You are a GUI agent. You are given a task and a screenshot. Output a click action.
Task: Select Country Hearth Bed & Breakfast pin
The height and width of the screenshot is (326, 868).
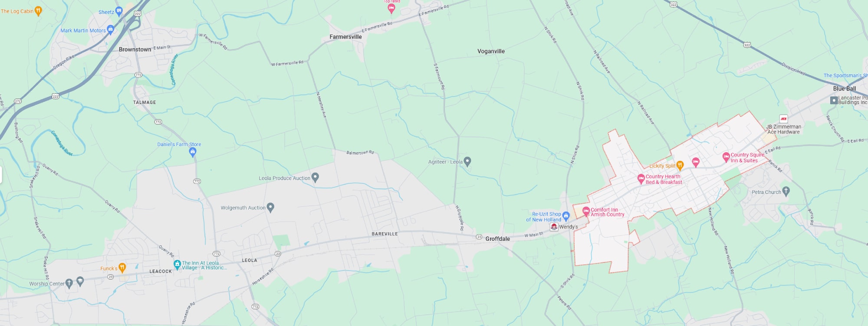pos(641,179)
